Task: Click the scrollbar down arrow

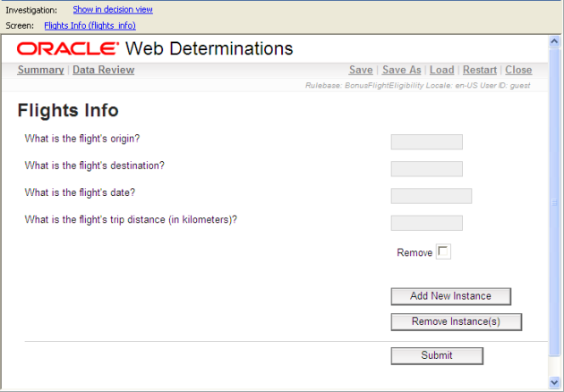Action: (x=554, y=382)
